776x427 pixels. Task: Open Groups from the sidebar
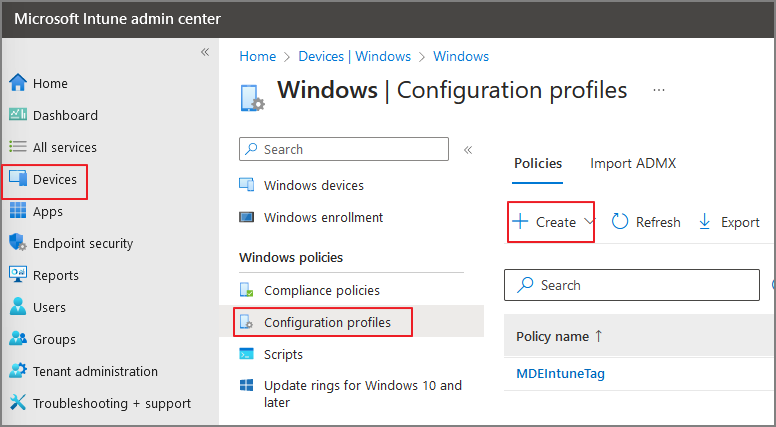click(54, 339)
